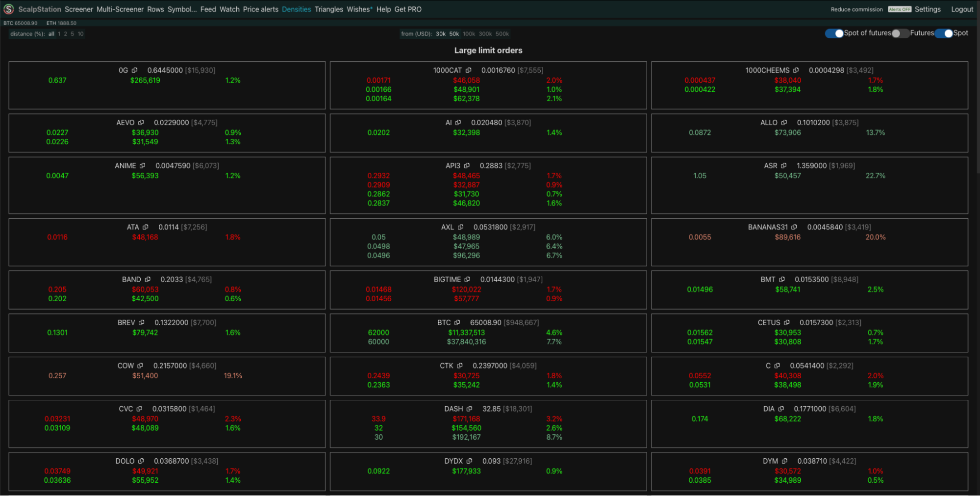The height and width of the screenshot is (496, 980).
Task: Copy the OG symbol using its icon
Action: (x=135, y=70)
